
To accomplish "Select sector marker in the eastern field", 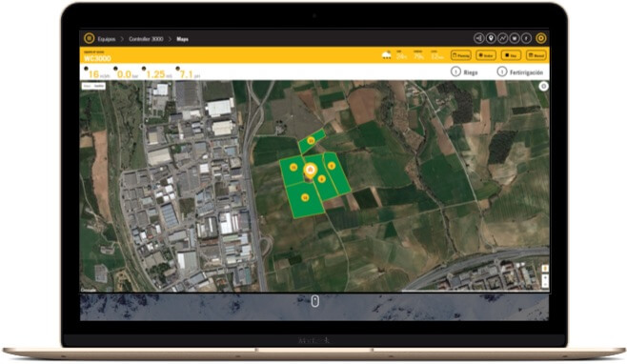I will (x=331, y=166).
